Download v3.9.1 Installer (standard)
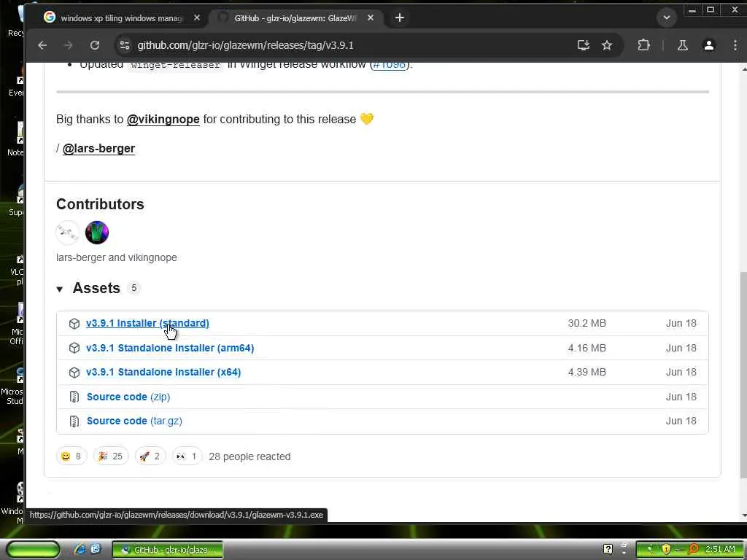This screenshot has width=747, height=560. [147, 323]
